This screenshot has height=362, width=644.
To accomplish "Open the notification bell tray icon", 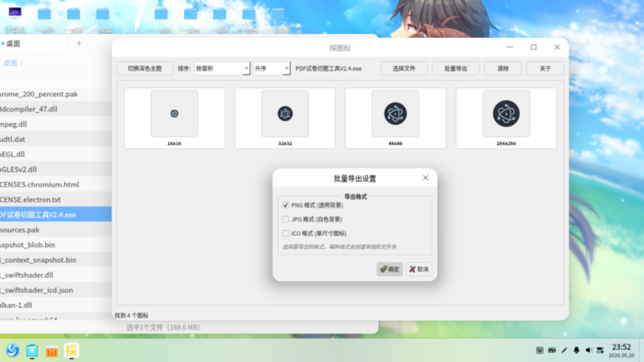I will coord(576,350).
